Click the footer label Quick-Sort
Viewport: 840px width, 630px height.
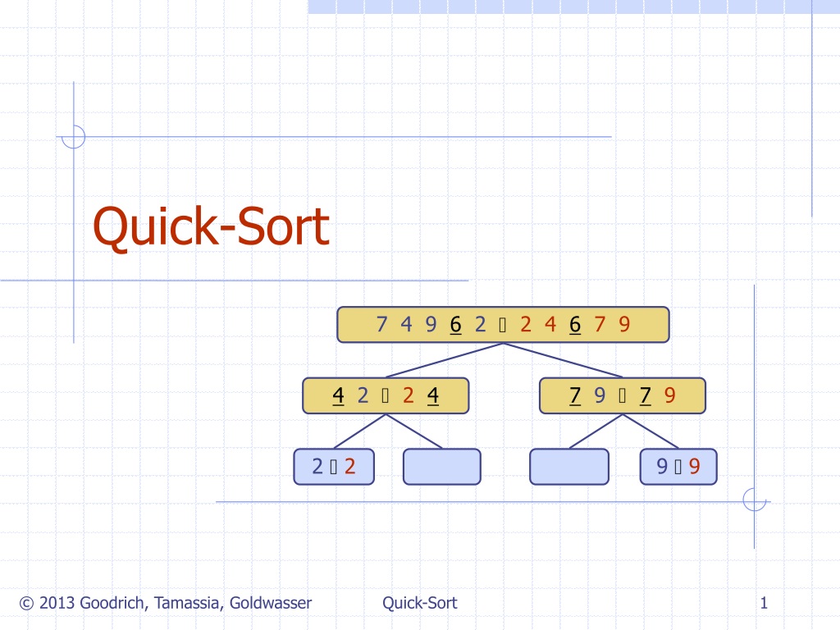click(x=420, y=603)
